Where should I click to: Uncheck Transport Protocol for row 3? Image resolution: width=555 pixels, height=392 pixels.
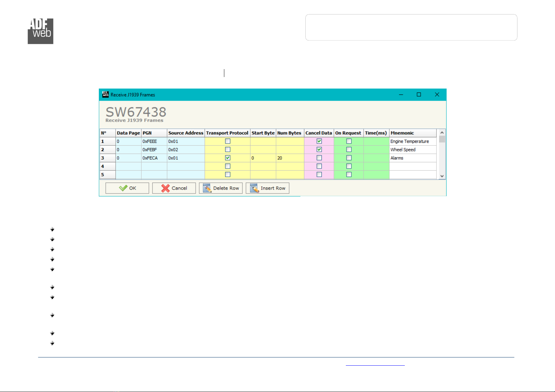pyautogui.click(x=228, y=158)
